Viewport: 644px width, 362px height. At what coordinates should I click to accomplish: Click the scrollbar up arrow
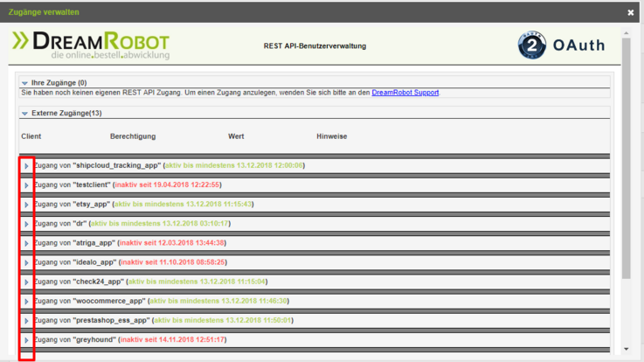click(626, 33)
